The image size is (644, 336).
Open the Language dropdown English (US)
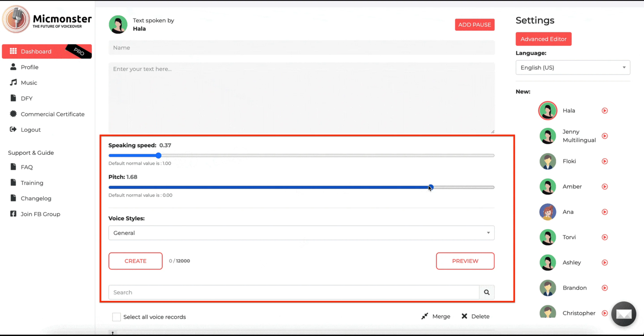[x=573, y=67]
